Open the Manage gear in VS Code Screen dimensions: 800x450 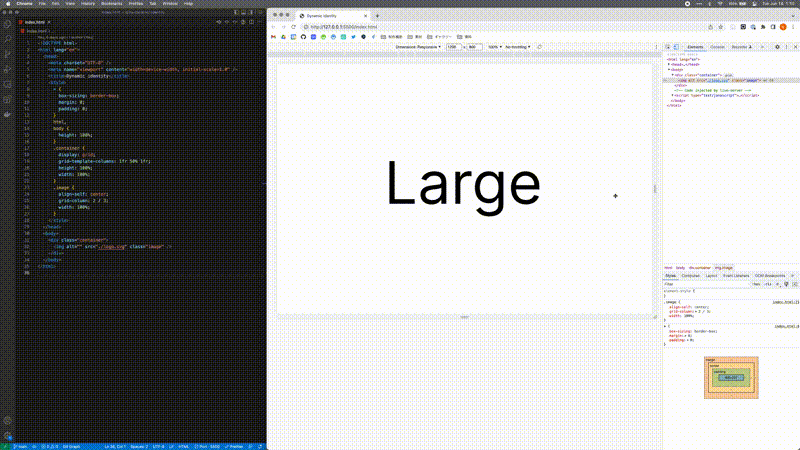(7, 436)
